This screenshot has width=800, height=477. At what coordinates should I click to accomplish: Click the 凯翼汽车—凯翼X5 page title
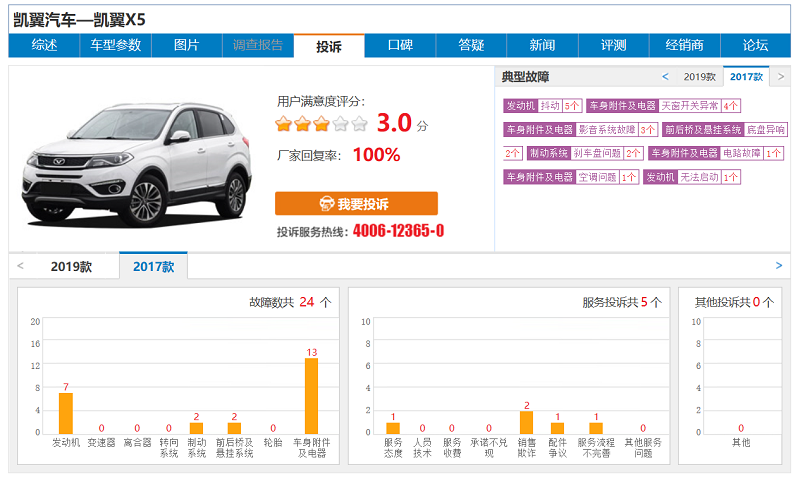click(79, 20)
